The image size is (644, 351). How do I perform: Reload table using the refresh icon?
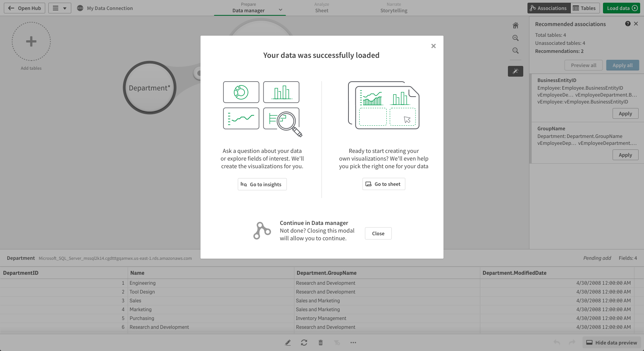[304, 343]
